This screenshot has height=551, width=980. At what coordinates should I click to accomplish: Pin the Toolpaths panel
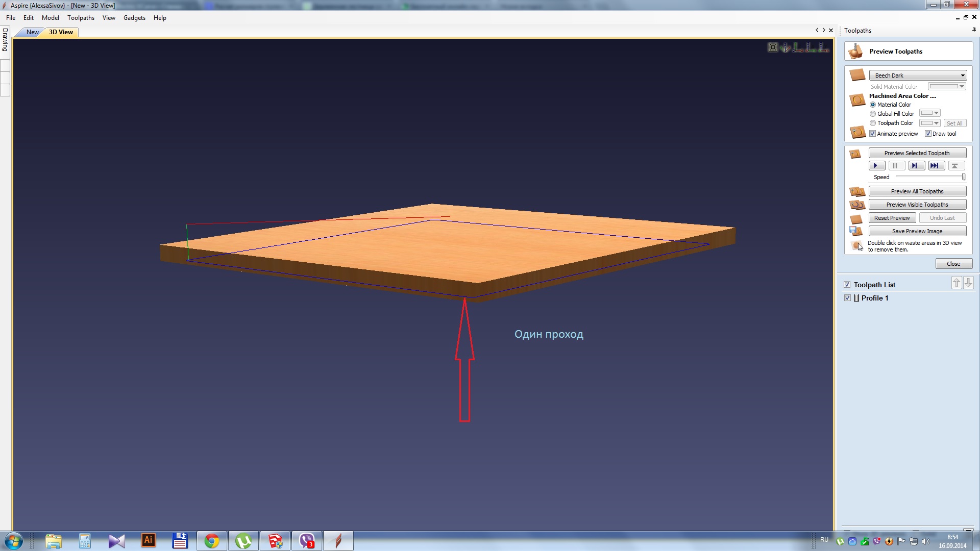point(974,30)
